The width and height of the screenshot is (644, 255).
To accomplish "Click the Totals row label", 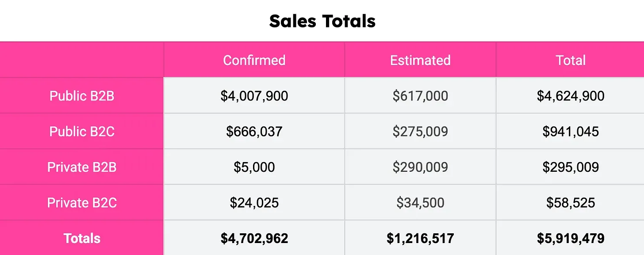I will 82,238.
